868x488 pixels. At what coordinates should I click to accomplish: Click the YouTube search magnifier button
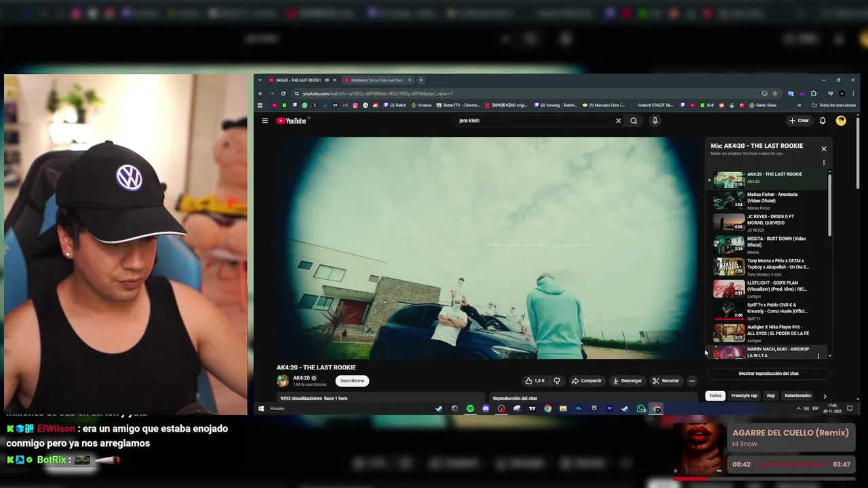tap(634, 121)
